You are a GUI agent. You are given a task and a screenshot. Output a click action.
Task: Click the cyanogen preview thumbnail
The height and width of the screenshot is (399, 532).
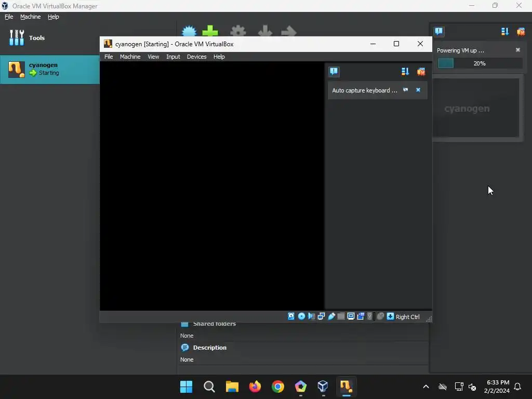477,108
